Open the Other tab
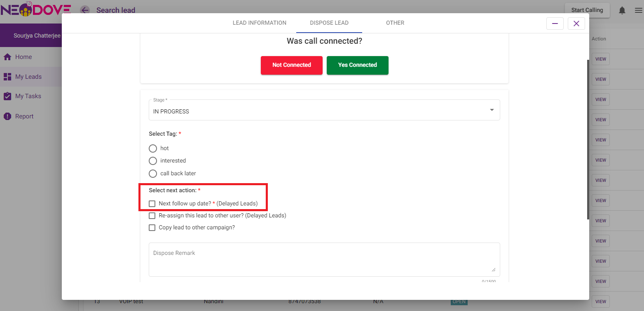 (395, 23)
